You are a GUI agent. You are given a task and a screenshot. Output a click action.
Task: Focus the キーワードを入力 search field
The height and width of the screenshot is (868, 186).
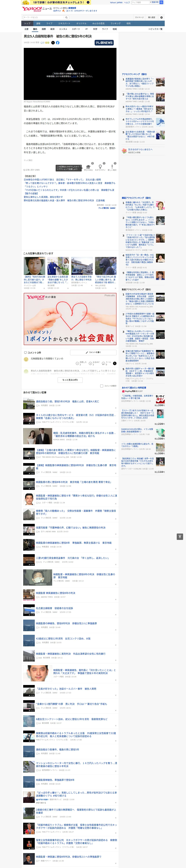tap(44, 18)
